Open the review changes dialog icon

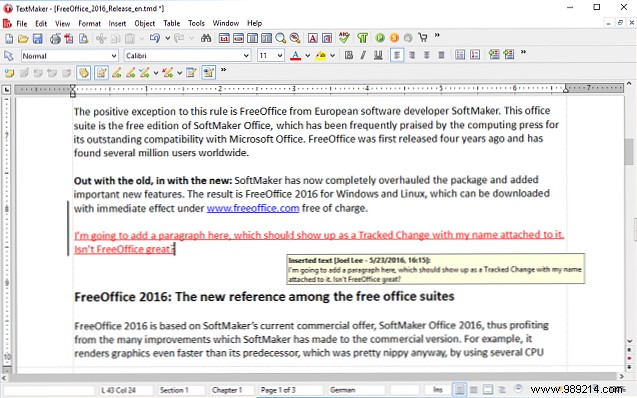pos(191,73)
